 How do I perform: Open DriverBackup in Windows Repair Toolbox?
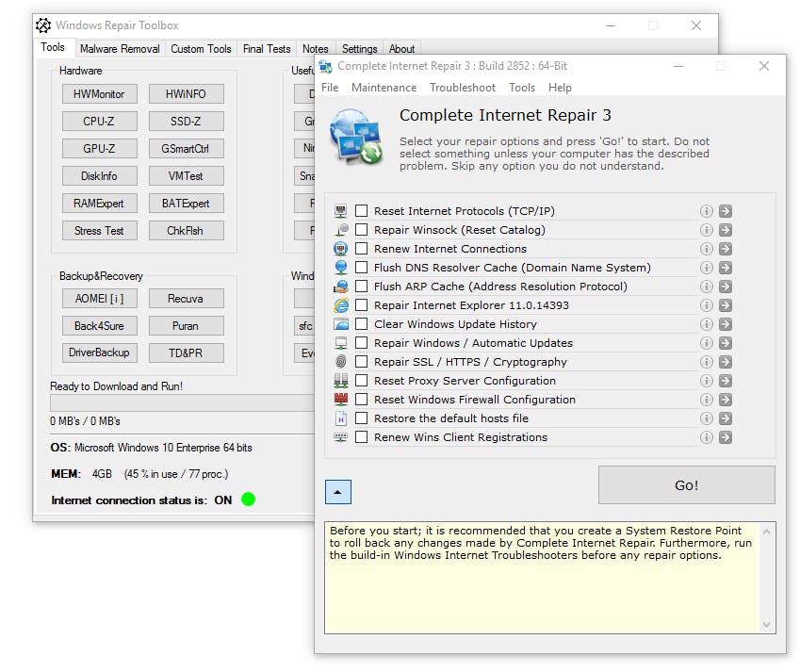point(100,352)
